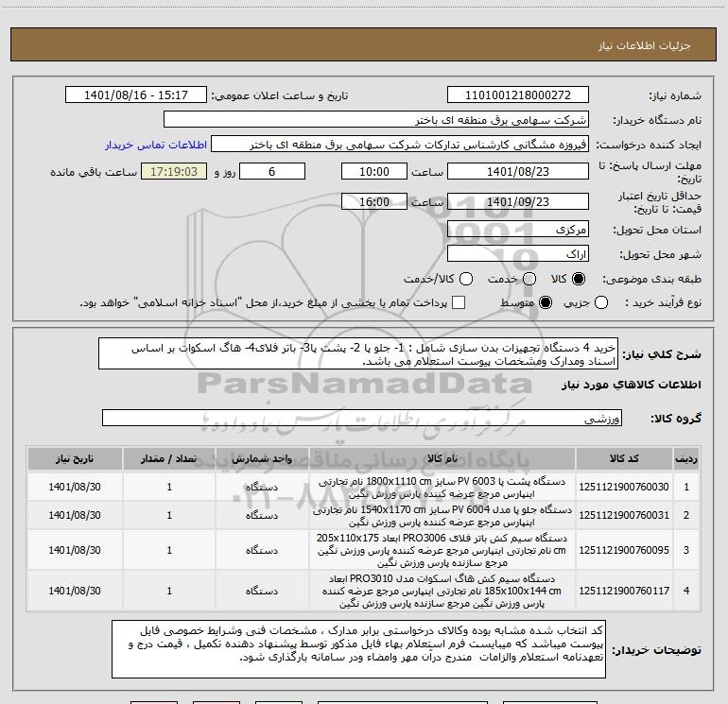The height and width of the screenshot is (704, 728).
Task: Click the جزئیات اطلاعات نیاز page header
Action: tap(645, 45)
